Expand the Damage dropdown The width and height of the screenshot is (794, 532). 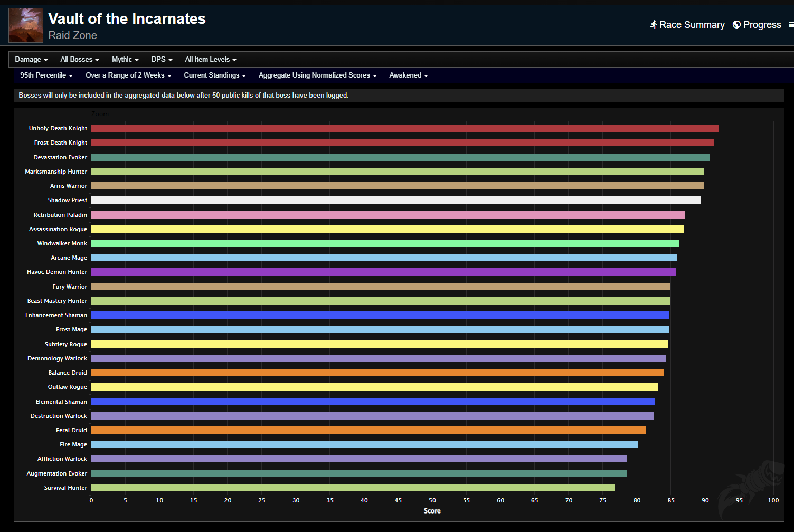tap(31, 60)
